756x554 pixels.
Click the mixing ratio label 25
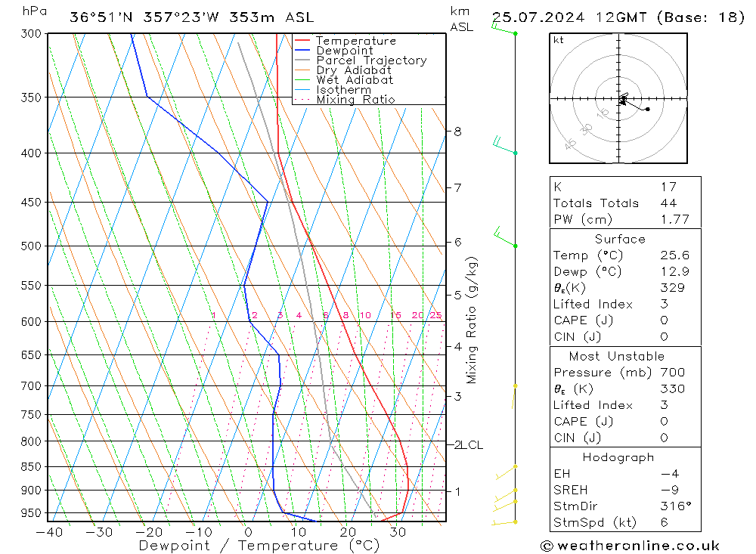pyautogui.click(x=435, y=315)
